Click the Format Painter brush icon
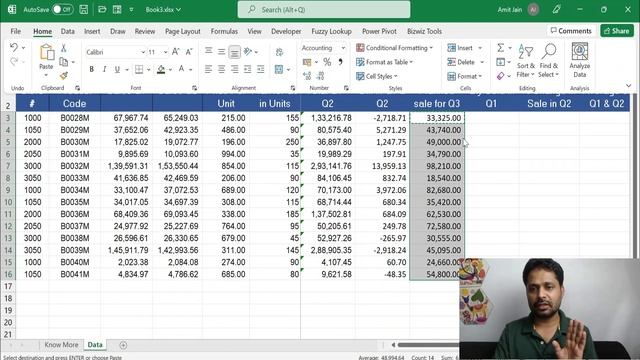The width and height of the screenshot is (640, 360). (64, 76)
